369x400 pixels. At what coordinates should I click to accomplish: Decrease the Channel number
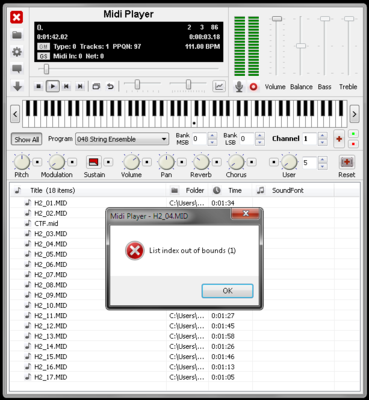pos(322,142)
